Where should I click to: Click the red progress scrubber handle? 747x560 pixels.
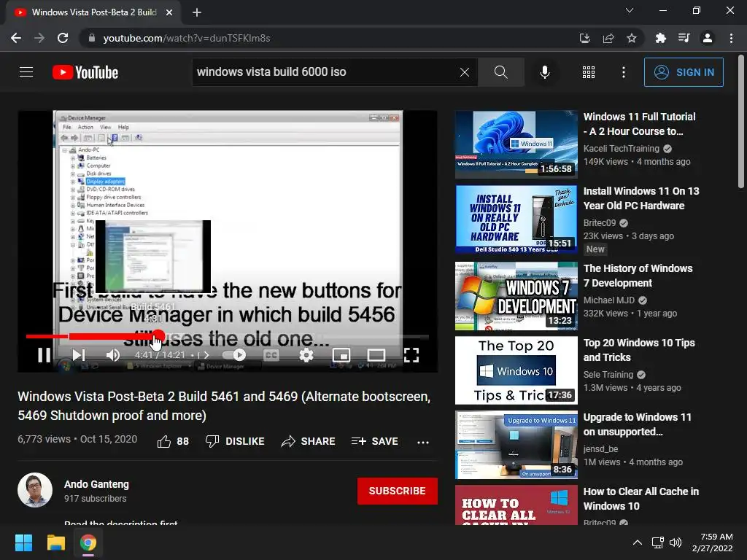(x=158, y=336)
